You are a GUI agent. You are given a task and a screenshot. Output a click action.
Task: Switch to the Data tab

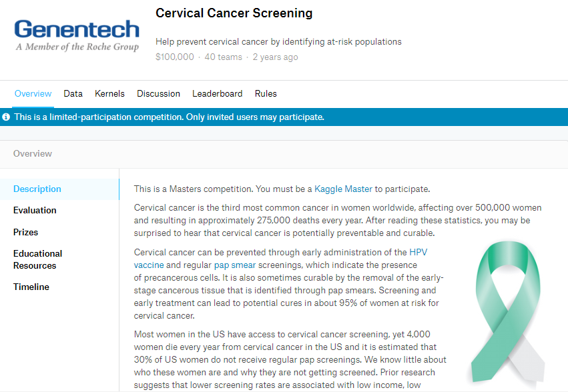[x=73, y=94]
